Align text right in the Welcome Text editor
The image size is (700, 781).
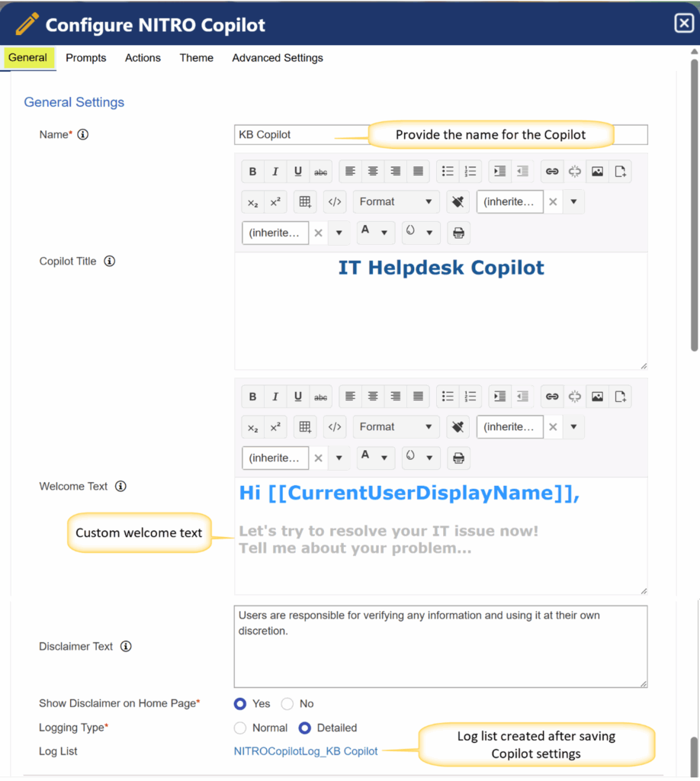pos(395,397)
